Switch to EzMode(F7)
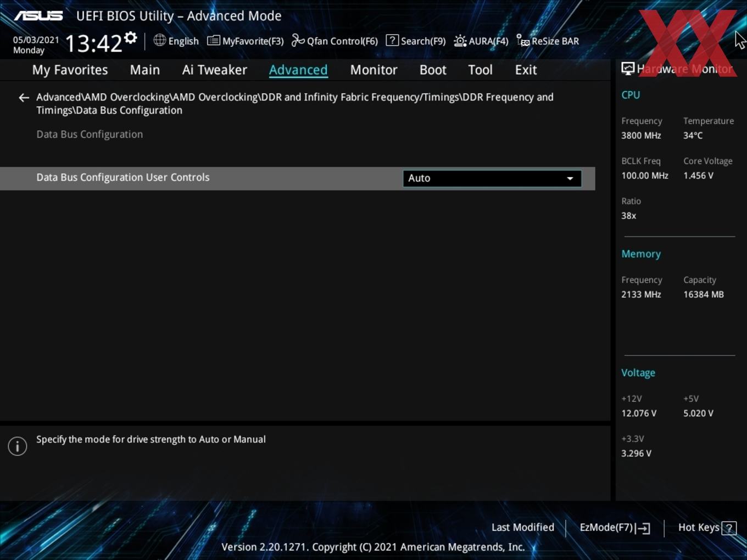747x560 pixels. pos(615,528)
